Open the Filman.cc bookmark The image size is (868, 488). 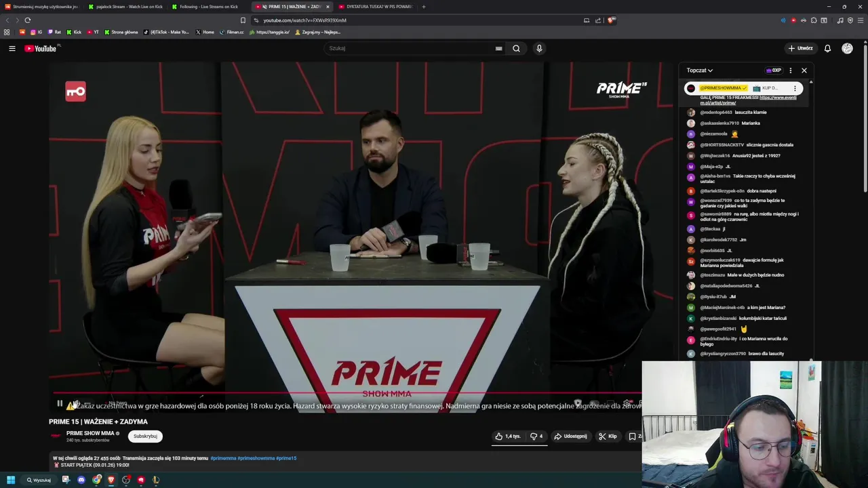pyautogui.click(x=231, y=32)
